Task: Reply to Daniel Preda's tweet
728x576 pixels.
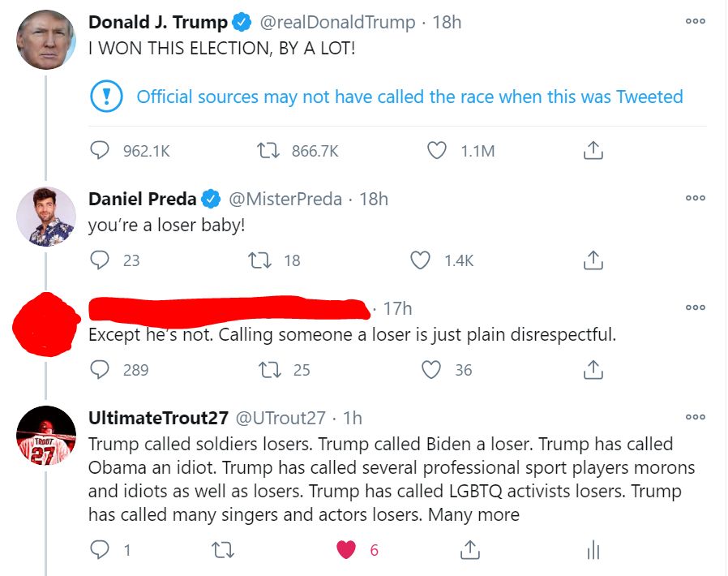Action: (x=100, y=260)
